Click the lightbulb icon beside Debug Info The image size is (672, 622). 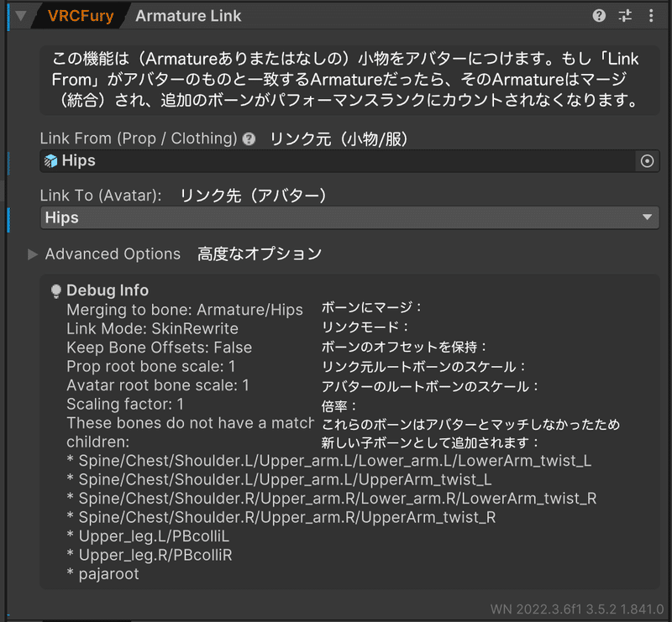tap(55, 290)
